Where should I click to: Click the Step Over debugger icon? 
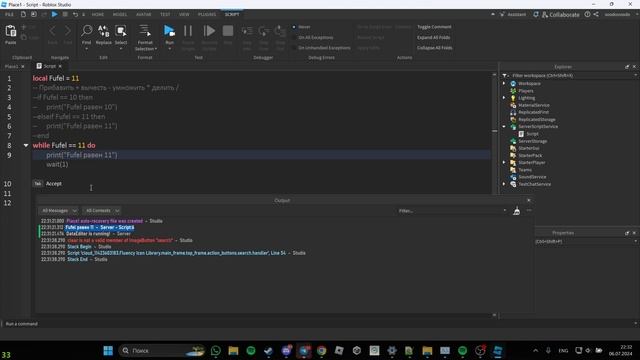pyautogui.click(x=263, y=31)
